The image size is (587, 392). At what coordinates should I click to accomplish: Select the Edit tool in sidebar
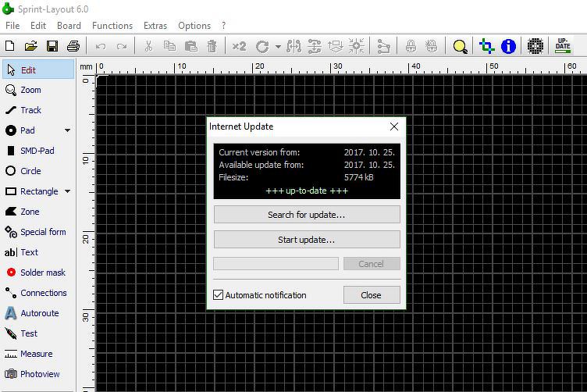[38, 69]
